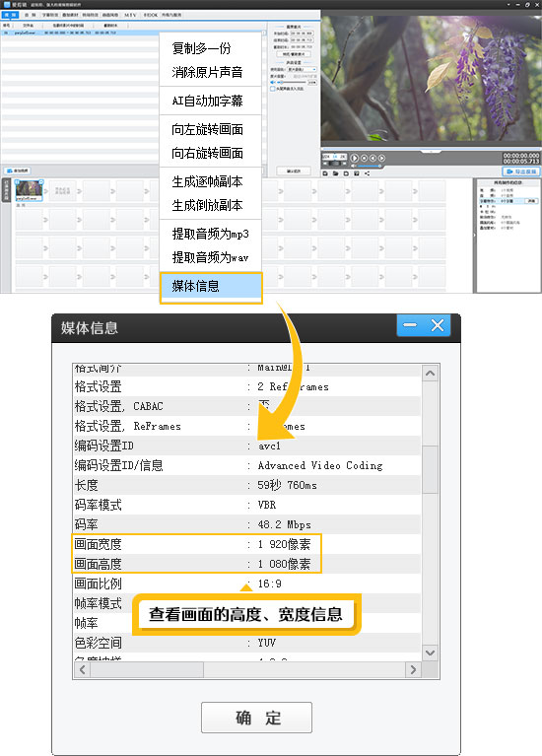Select the 编码设置ID row showing avc1
The width and height of the screenshot is (542, 756).
[x=247, y=446]
